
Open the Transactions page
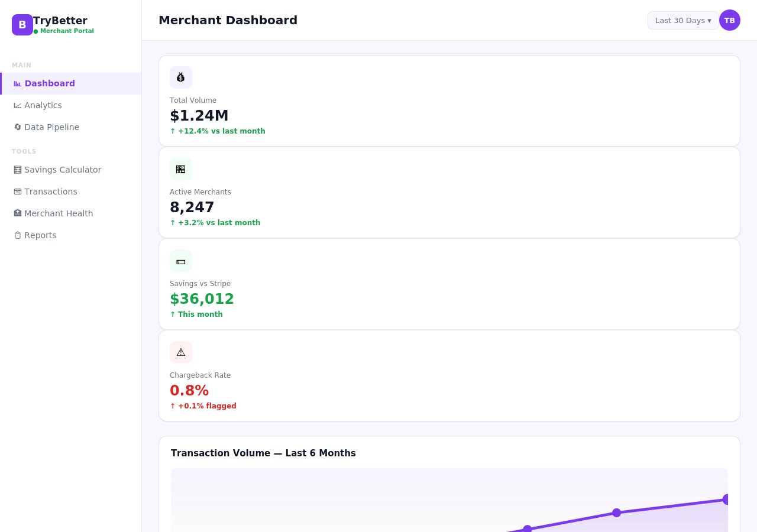point(50,192)
